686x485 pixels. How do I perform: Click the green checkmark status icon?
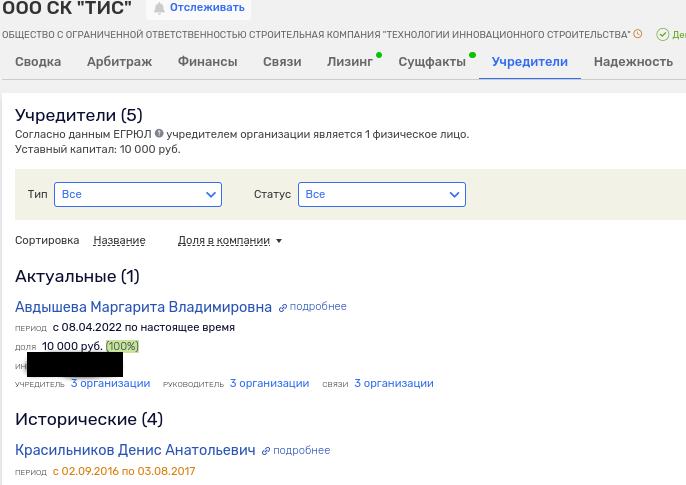click(x=662, y=34)
